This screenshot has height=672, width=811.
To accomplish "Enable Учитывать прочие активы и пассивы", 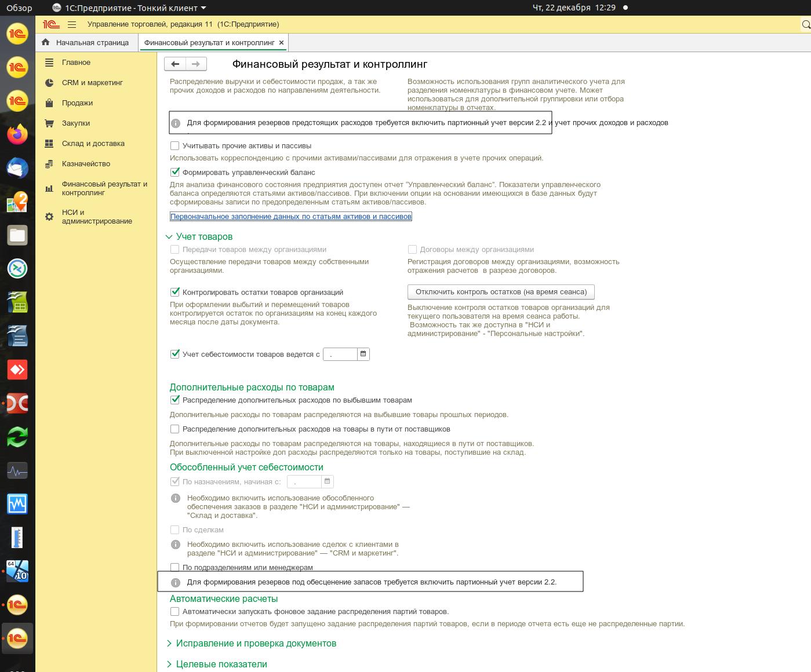I will click(174, 146).
